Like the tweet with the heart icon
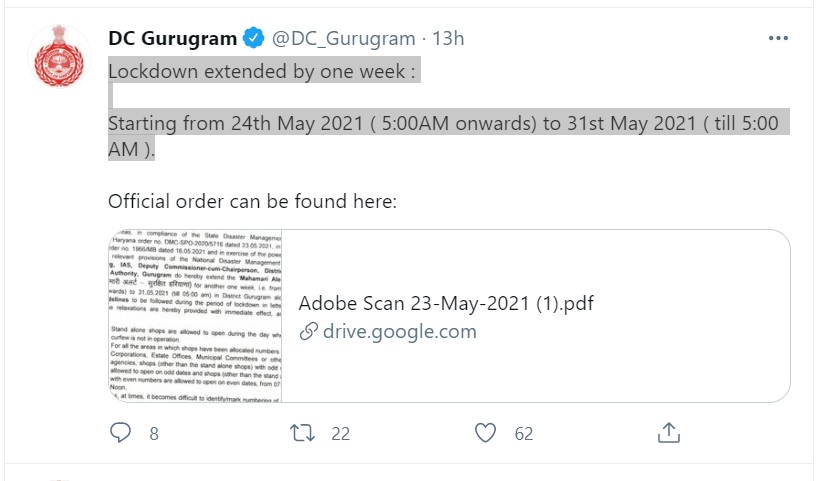840x481 pixels. tap(486, 432)
